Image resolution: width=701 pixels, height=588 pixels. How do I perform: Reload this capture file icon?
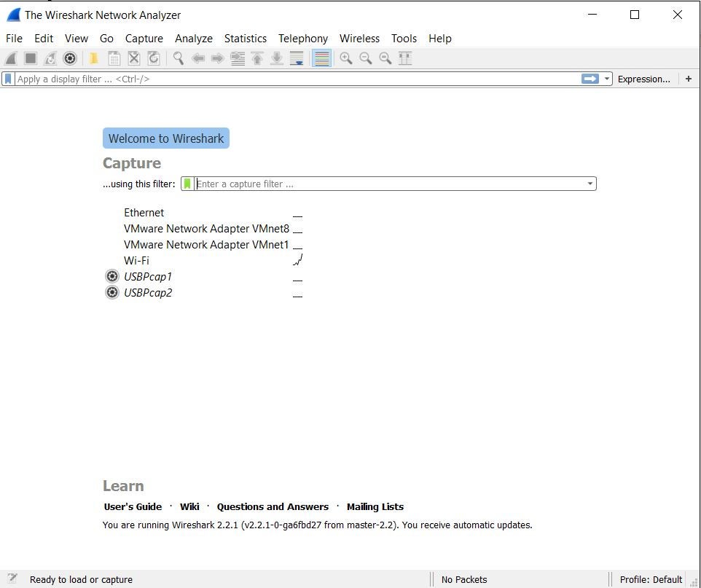(153, 58)
